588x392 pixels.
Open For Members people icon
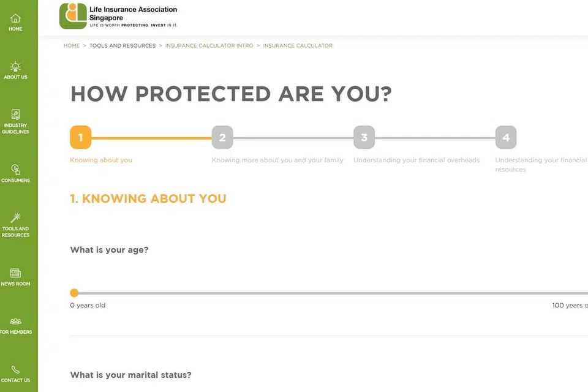click(15, 322)
